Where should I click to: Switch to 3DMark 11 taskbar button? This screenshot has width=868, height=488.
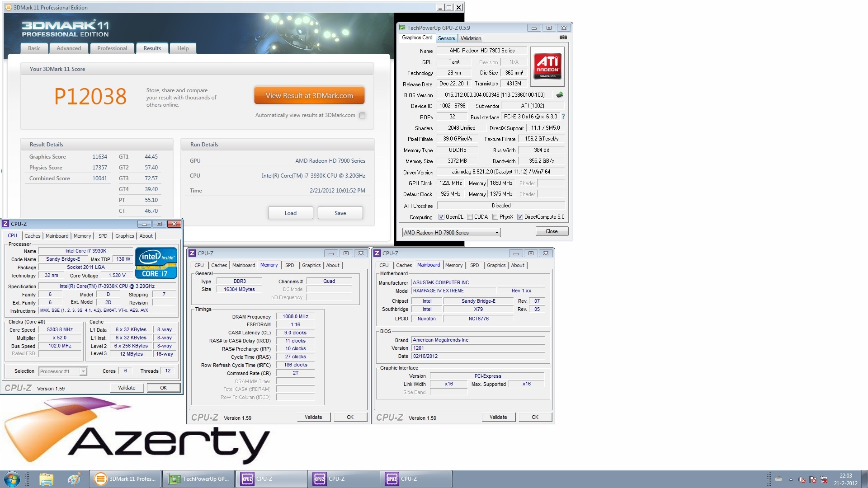click(x=126, y=479)
